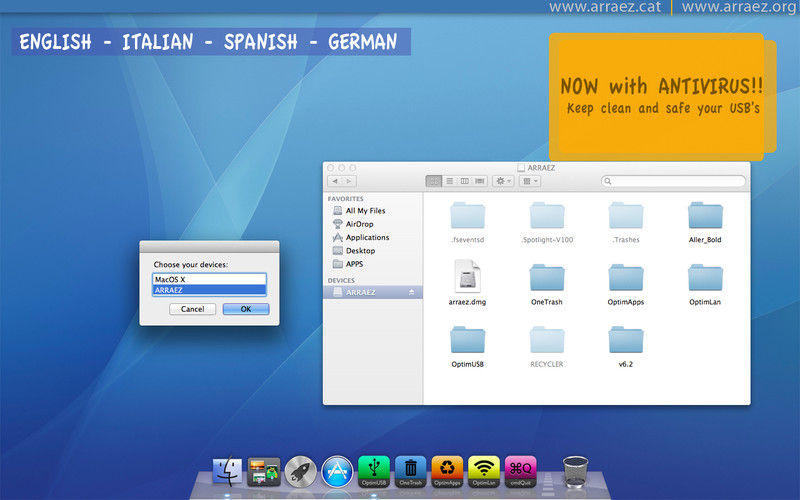Open the OptimLan folder in Finder

pyautogui.click(x=705, y=285)
